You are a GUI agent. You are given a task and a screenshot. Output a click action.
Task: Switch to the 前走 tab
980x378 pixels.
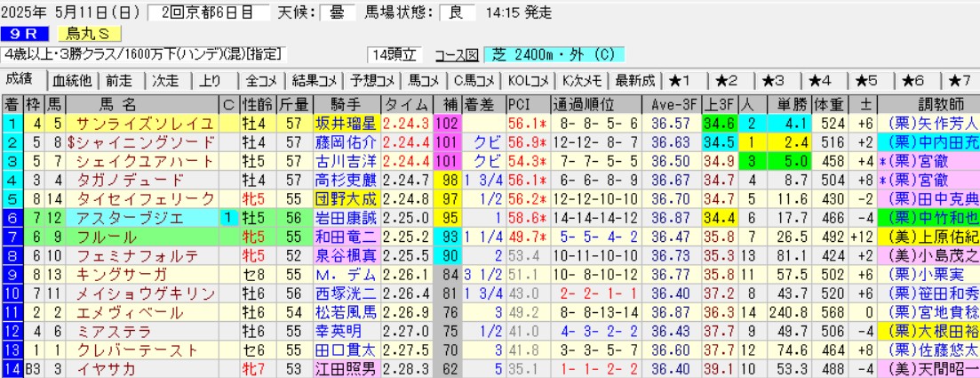[119, 80]
